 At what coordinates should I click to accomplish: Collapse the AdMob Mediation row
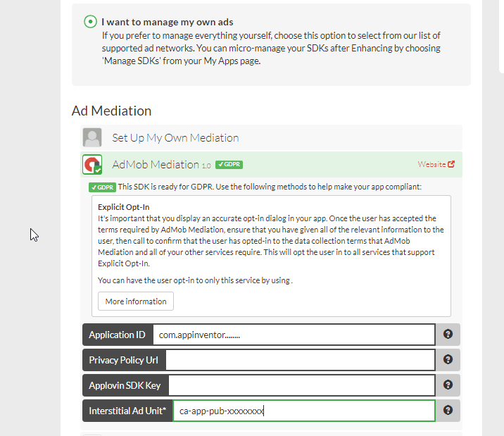click(271, 164)
